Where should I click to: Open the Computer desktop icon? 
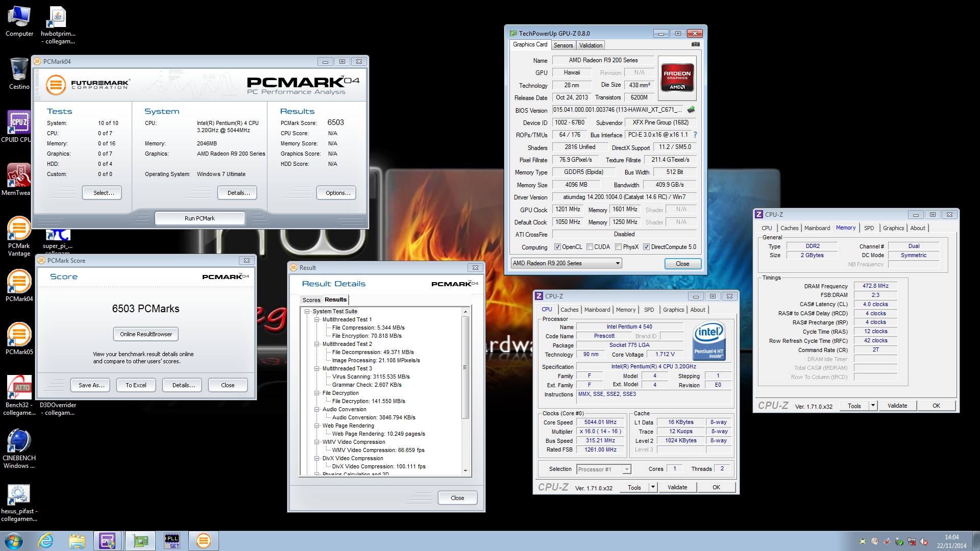[x=19, y=21]
